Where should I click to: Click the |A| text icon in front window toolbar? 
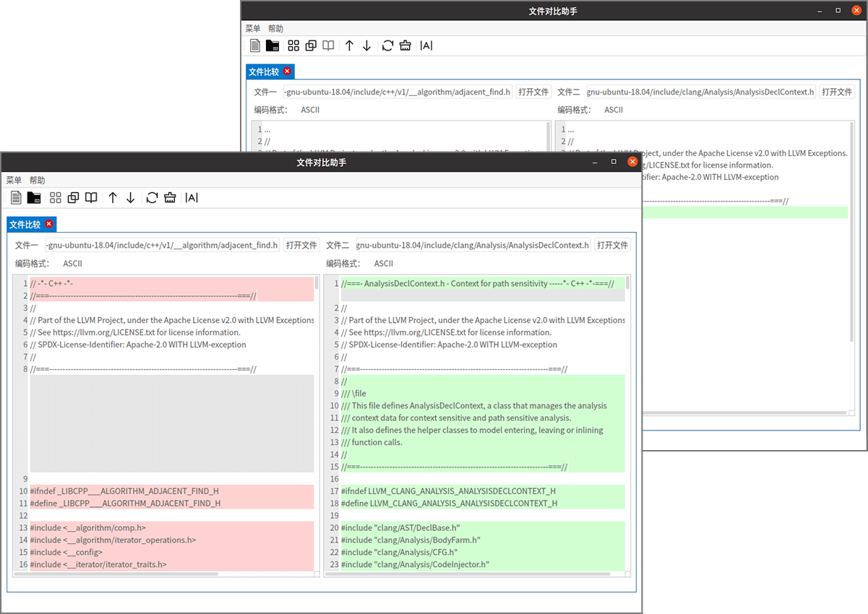click(192, 198)
